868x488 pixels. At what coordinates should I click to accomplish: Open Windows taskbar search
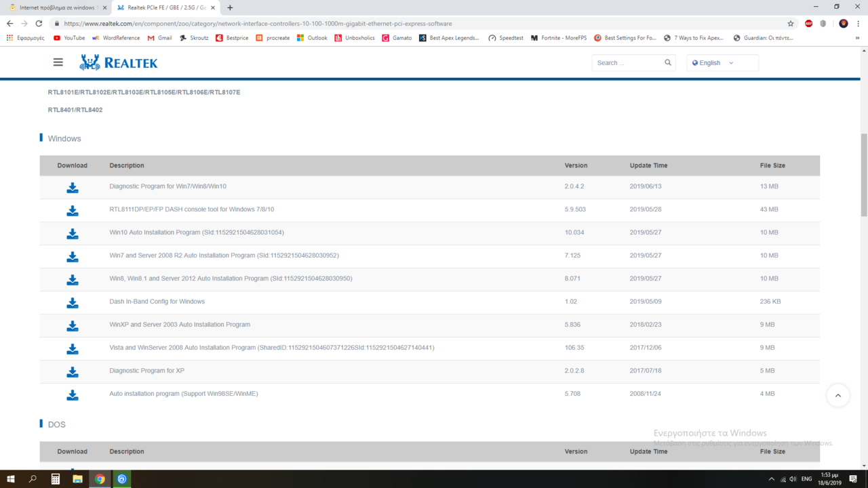33,479
